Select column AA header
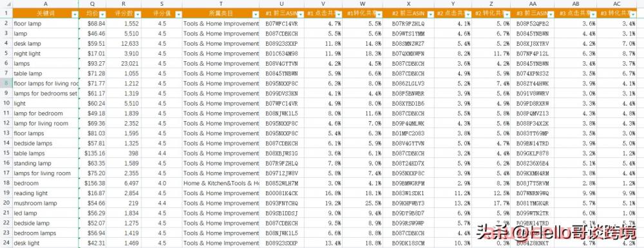The image size is (644, 248). pyautogui.click(x=533, y=4)
